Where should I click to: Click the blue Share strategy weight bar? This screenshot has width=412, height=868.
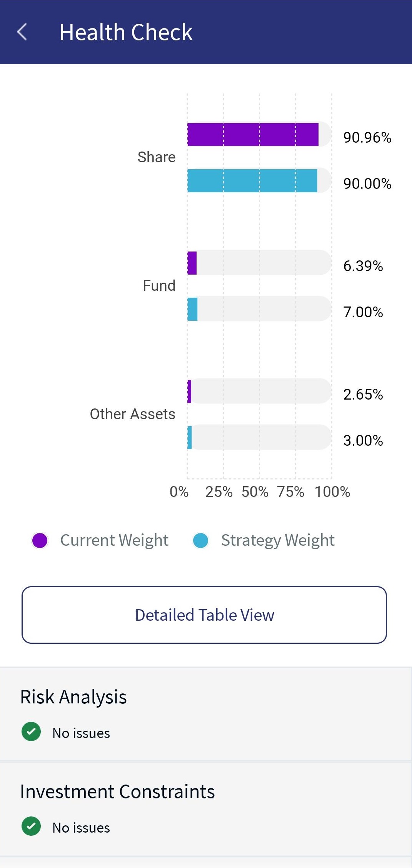pyautogui.click(x=252, y=181)
